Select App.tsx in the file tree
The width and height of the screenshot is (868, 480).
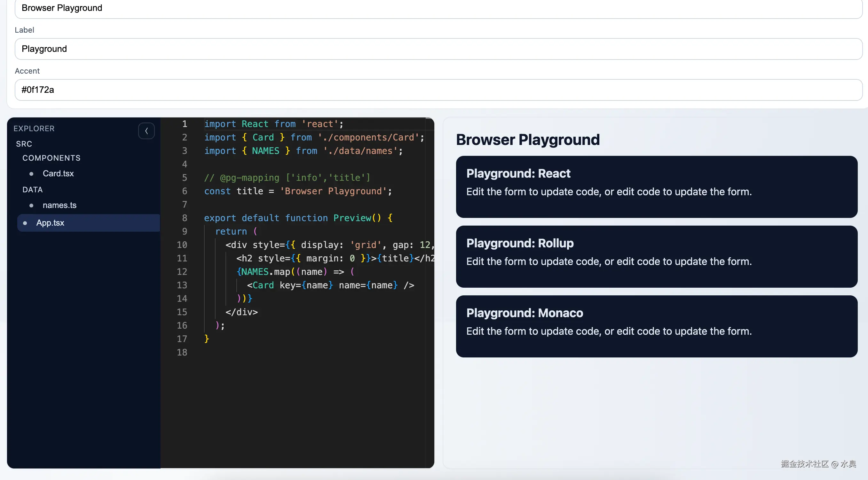[x=50, y=223]
